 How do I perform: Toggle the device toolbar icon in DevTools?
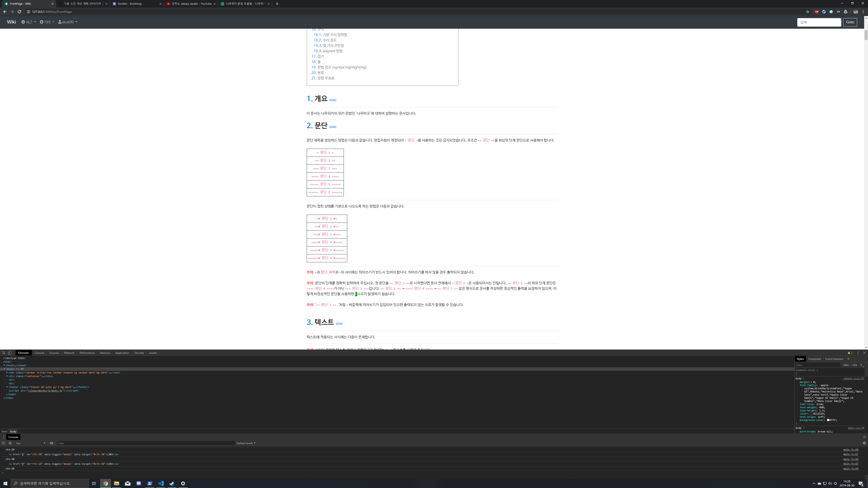[9, 353]
